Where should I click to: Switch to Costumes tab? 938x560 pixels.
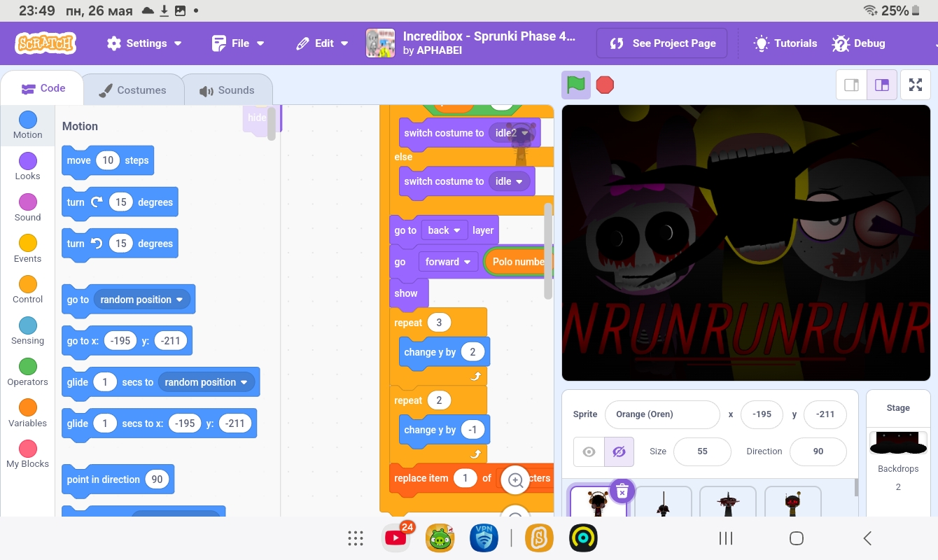pyautogui.click(x=132, y=90)
